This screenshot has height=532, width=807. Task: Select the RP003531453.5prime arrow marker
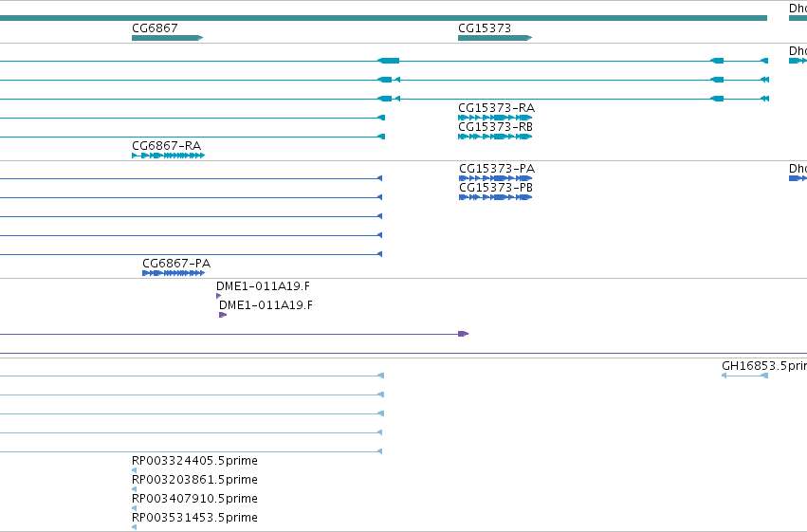tap(135, 527)
